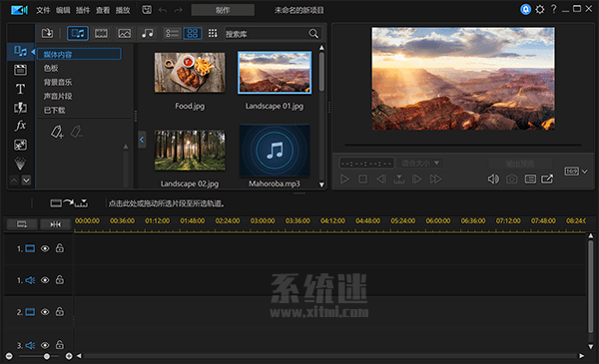
Task: Lock video track 2
Action: (60, 312)
